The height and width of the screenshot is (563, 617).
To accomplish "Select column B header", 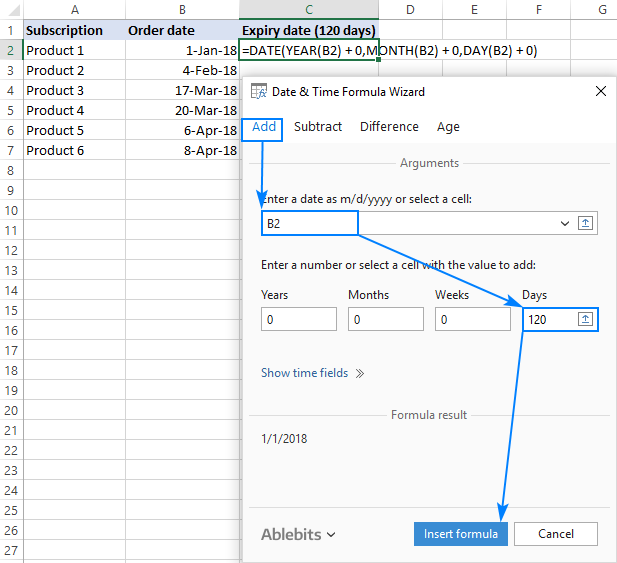I will pos(182,9).
